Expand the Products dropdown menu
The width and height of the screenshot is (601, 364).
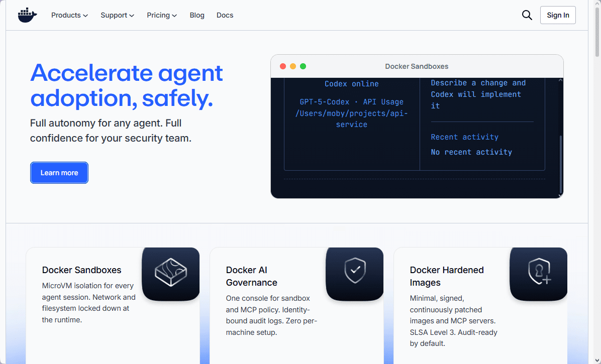(x=70, y=15)
